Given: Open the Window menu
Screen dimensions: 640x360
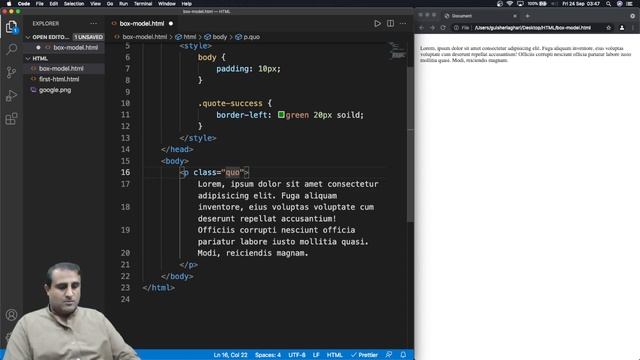Looking at the screenshot, I should pyautogui.click(x=167, y=4).
